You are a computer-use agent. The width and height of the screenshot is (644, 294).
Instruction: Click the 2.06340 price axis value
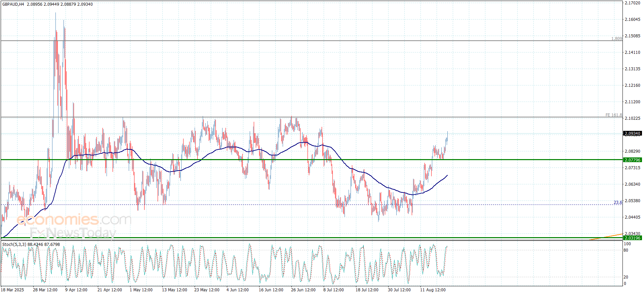(632, 184)
